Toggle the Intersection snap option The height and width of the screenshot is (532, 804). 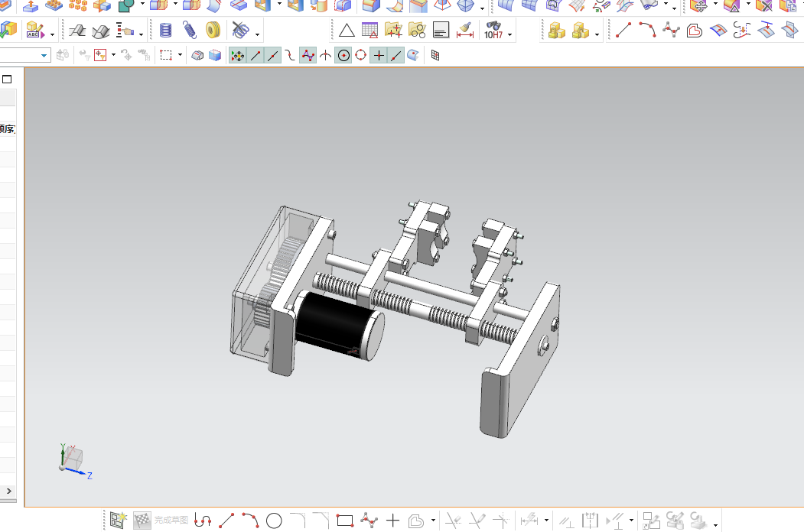click(x=325, y=55)
